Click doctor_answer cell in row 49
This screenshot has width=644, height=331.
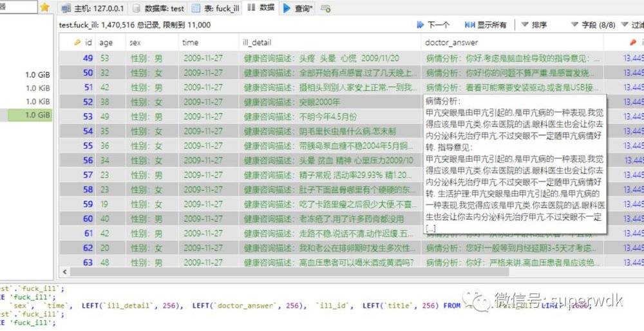click(512, 59)
